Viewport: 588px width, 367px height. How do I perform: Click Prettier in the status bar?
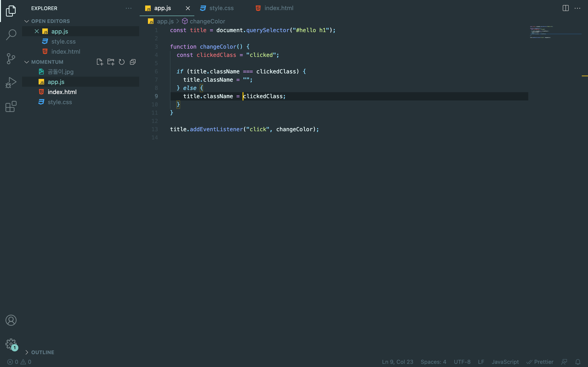pos(540,362)
